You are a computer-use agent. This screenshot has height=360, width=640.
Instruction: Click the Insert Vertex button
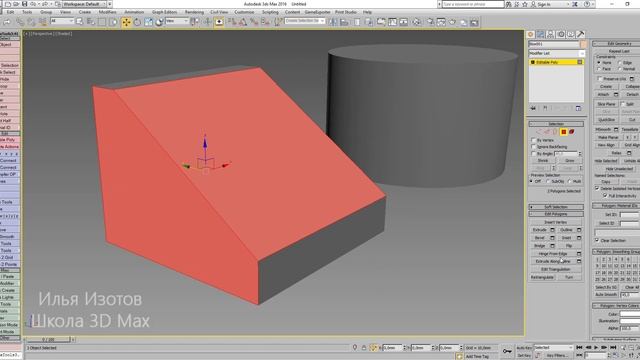[x=556, y=222]
